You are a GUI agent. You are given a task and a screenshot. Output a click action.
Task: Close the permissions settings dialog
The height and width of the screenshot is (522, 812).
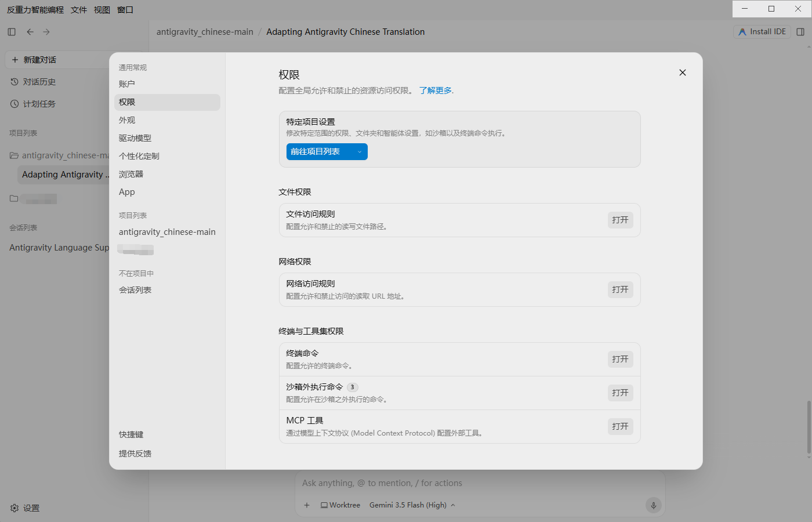click(683, 72)
